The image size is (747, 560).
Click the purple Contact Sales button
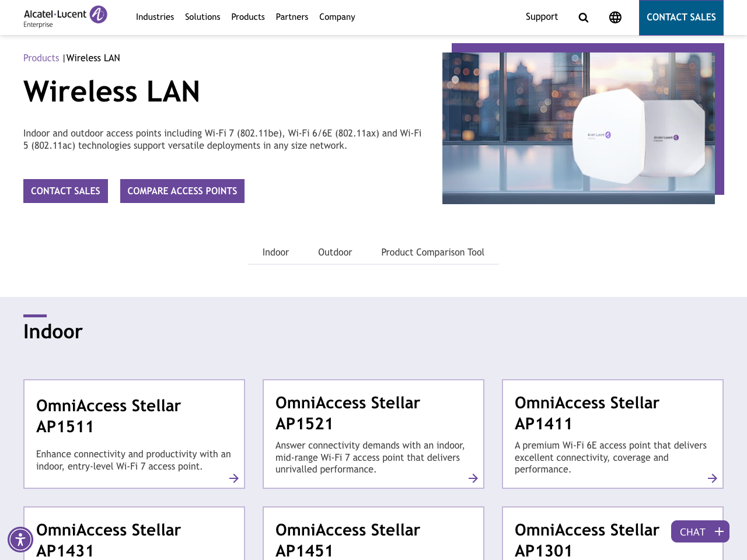coord(65,191)
